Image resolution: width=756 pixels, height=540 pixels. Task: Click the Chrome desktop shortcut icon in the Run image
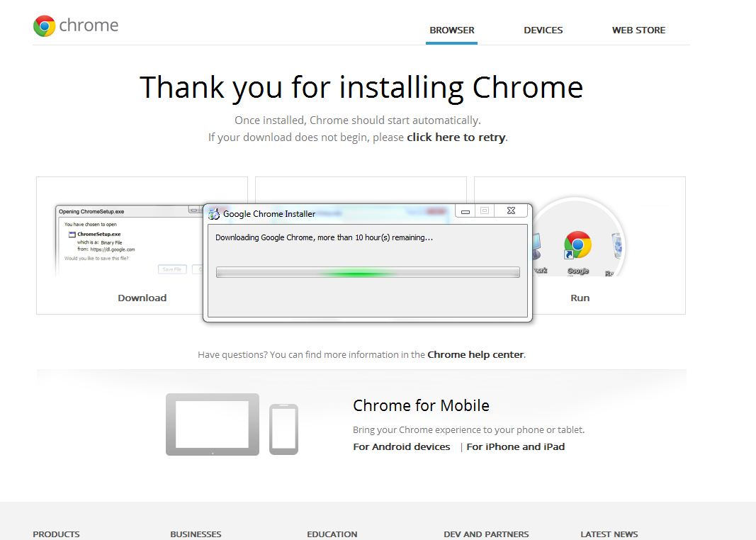click(x=577, y=245)
